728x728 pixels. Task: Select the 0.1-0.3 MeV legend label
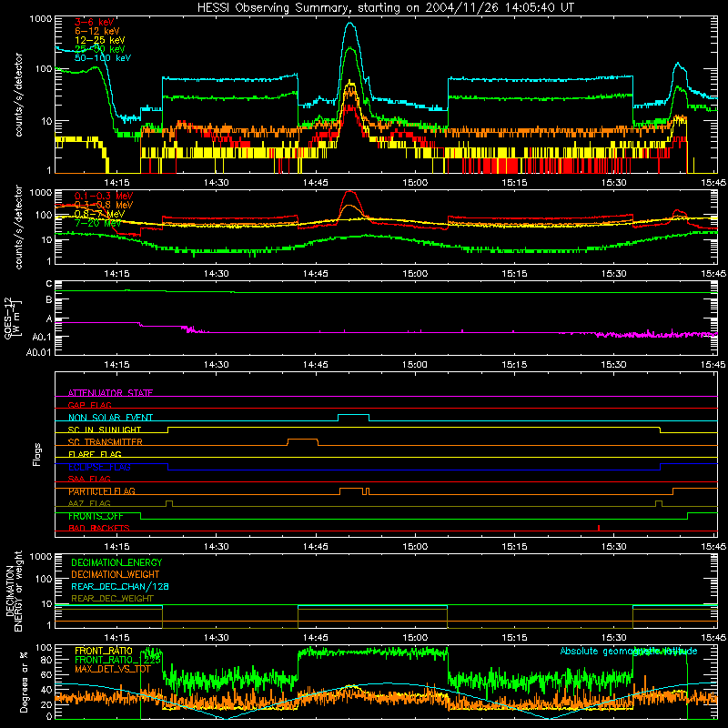(104, 196)
